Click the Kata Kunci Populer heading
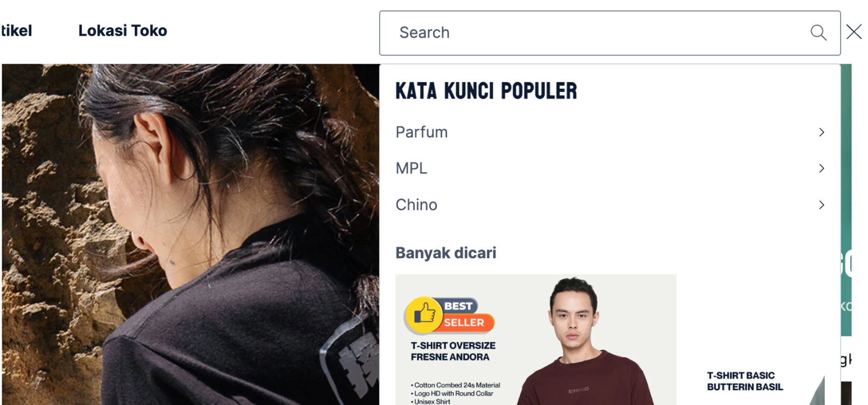868x405 pixels. pyautogui.click(x=486, y=91)
